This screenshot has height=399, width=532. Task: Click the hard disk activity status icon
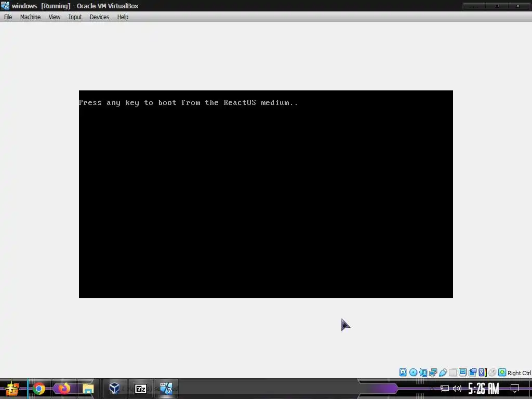[x=403, y=373]
